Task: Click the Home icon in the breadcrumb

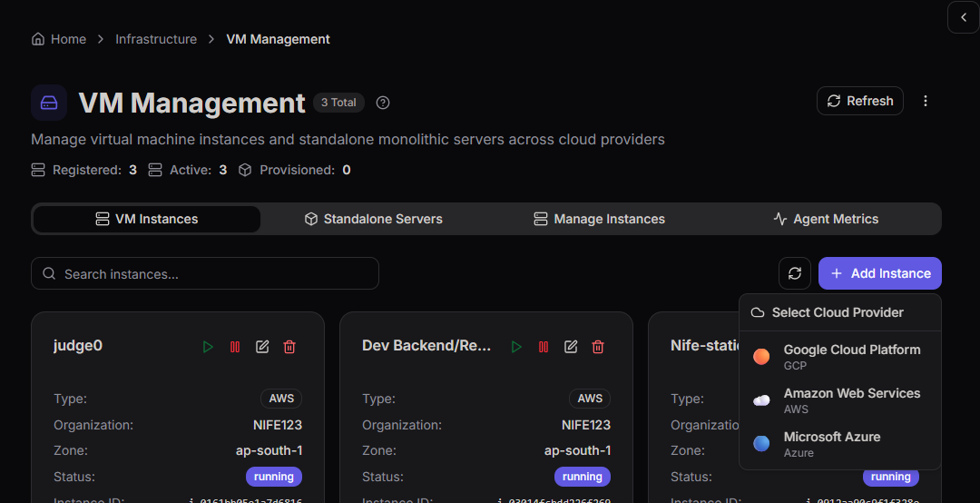Action: (x=38, y=39)
